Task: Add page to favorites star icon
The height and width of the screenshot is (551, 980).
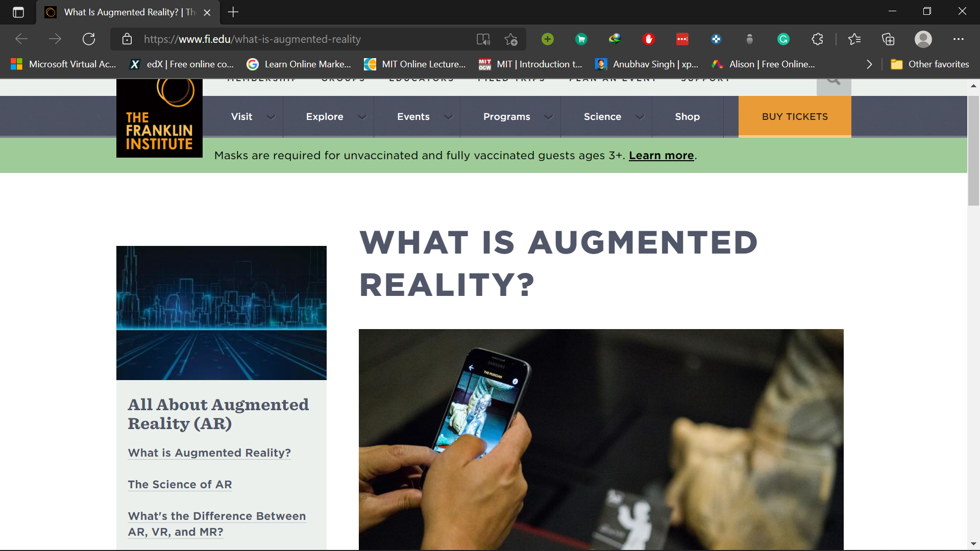Action: coord(511,39)
